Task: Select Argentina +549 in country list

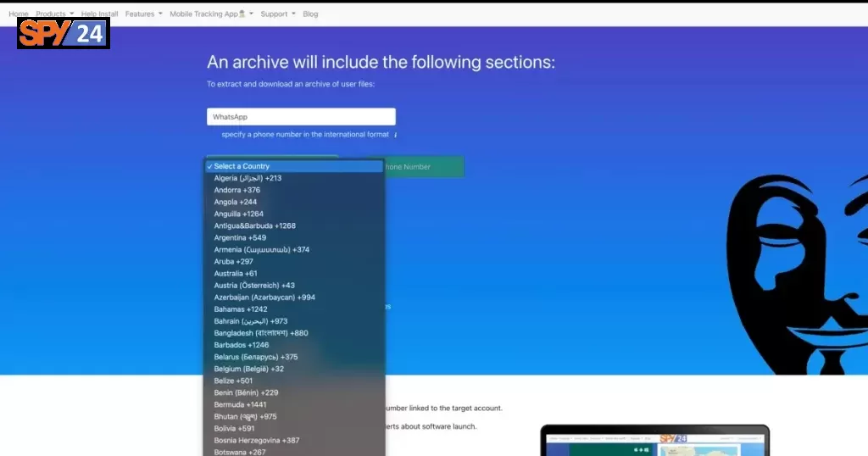Action: pyautogui.click(x=294, y=237)
